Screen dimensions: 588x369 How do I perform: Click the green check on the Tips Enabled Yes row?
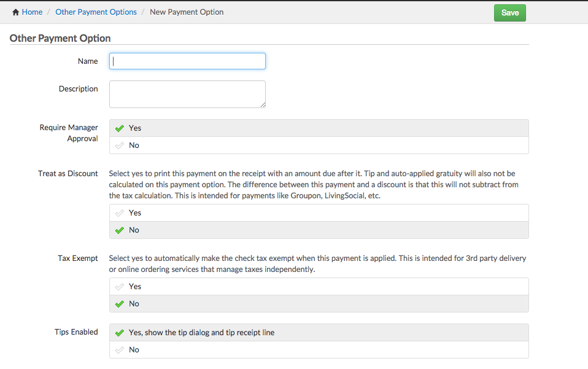point(120,332)
